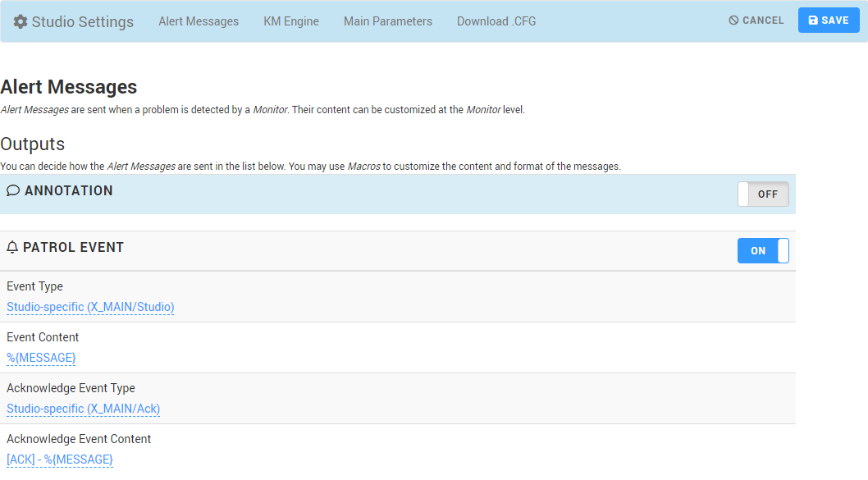The width and height of the screenshot is (868, 480).
Task: Open the Download .CFG page
Action: click(496, 21)
